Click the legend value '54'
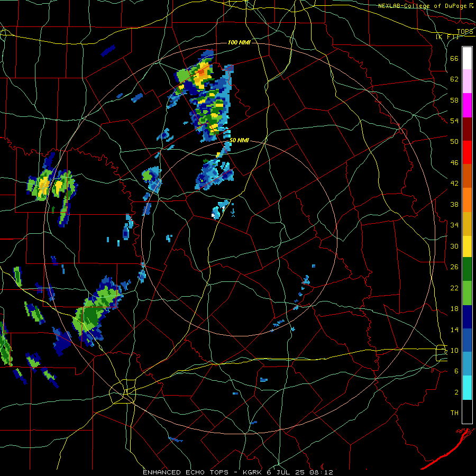 click(x=454, y=121)
